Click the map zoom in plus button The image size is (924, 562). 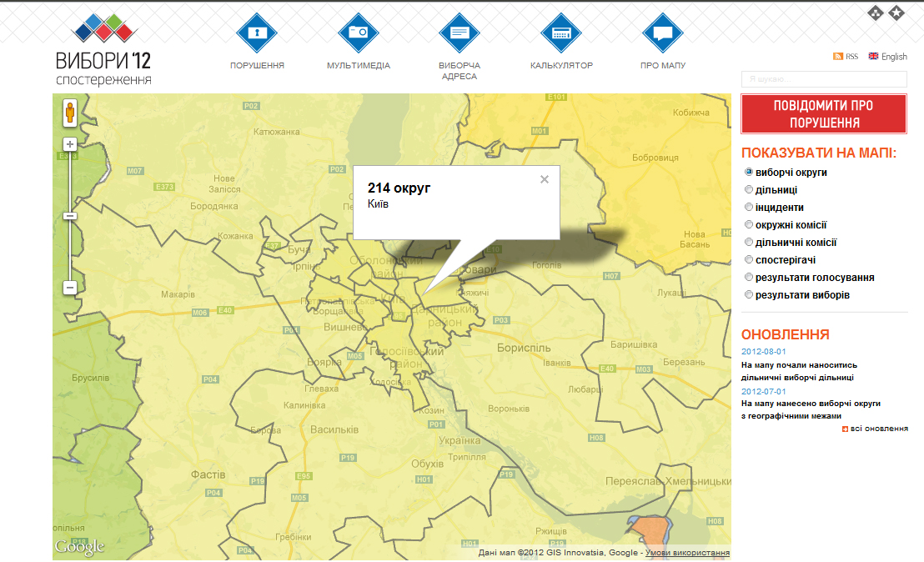click(x=70, y=143)
